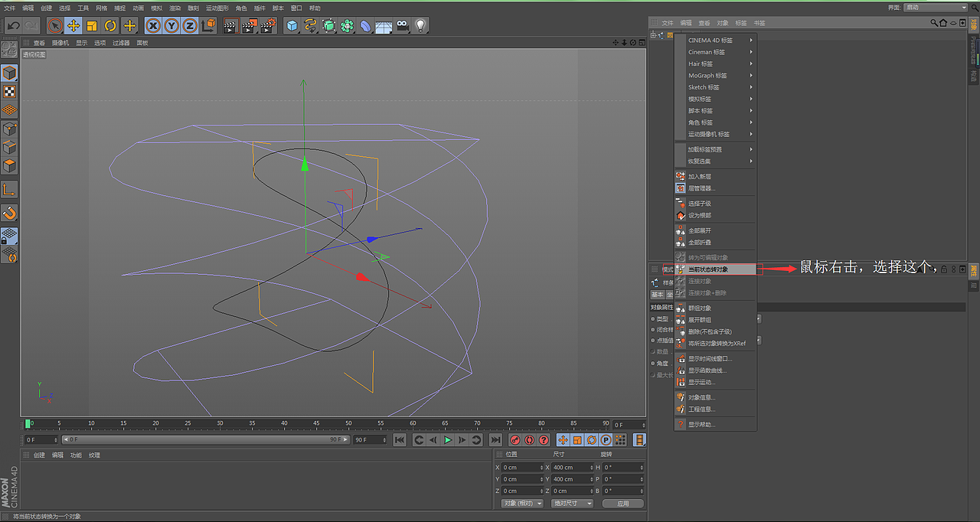Choose 当前状态转对象 in context menu

[716, 269]
